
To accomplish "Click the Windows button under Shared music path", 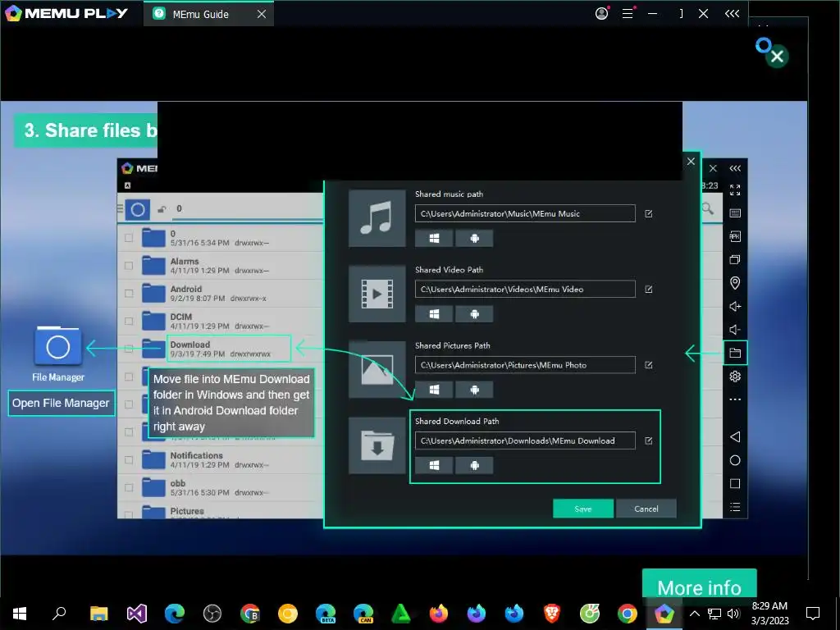I will point(434,239).
